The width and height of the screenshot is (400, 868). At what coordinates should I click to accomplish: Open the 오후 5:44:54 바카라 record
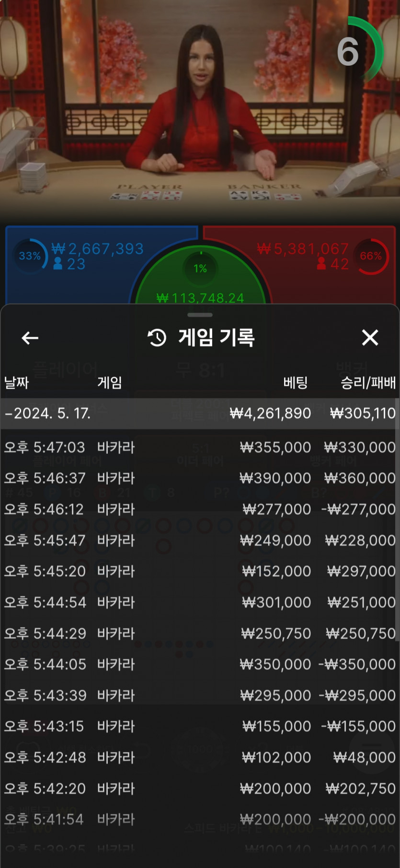(x=200, y=602)
